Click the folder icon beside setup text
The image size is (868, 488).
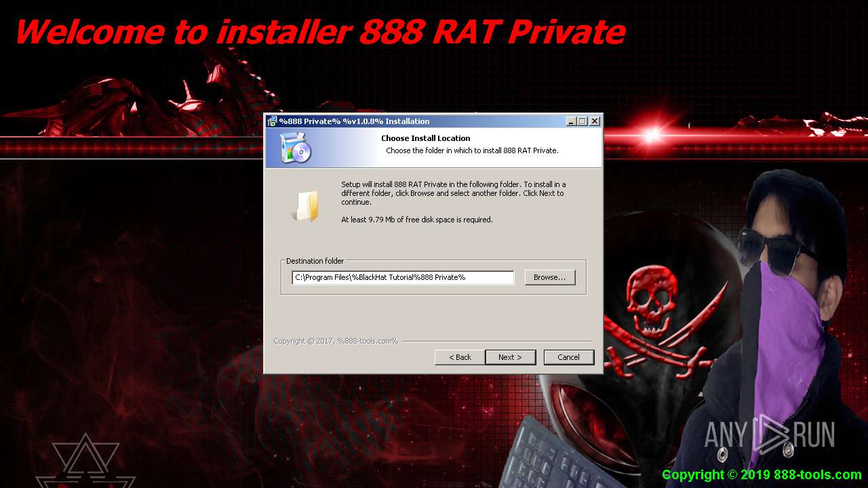tap(306, 206)
